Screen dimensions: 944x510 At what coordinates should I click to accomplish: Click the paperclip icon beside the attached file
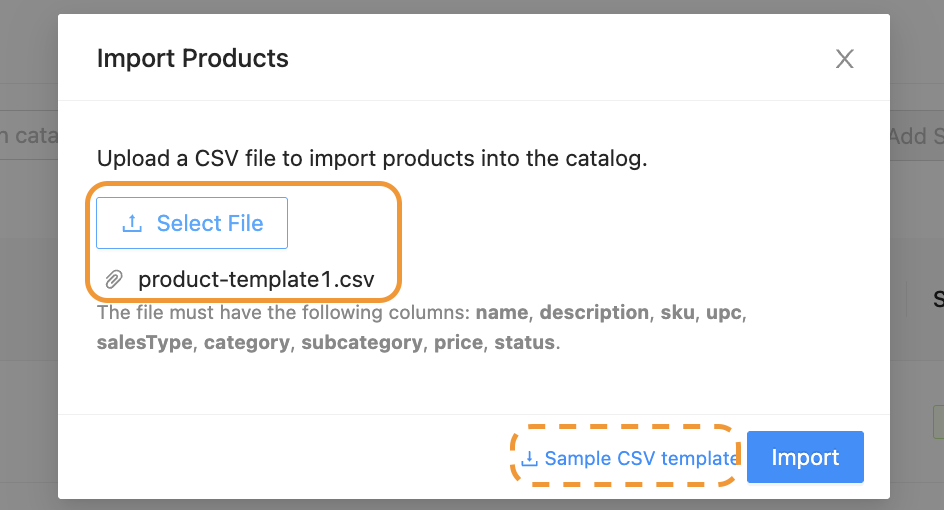coord(115,280)
